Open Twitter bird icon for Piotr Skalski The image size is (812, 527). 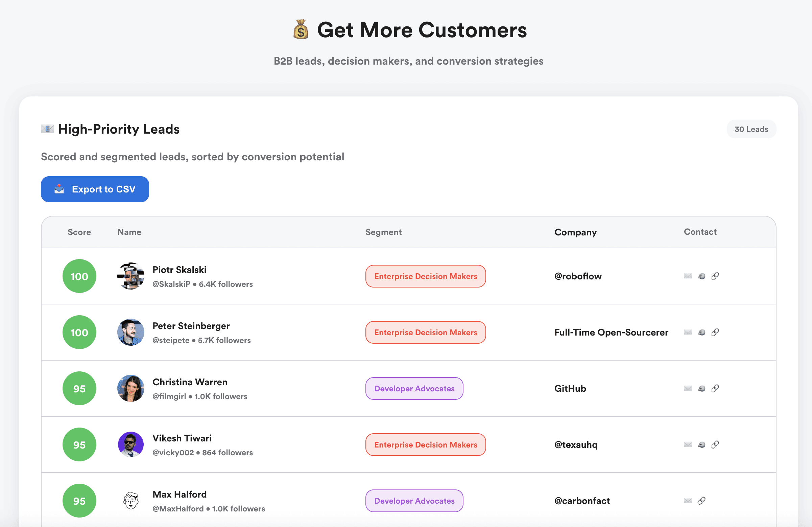click(701, 276)
